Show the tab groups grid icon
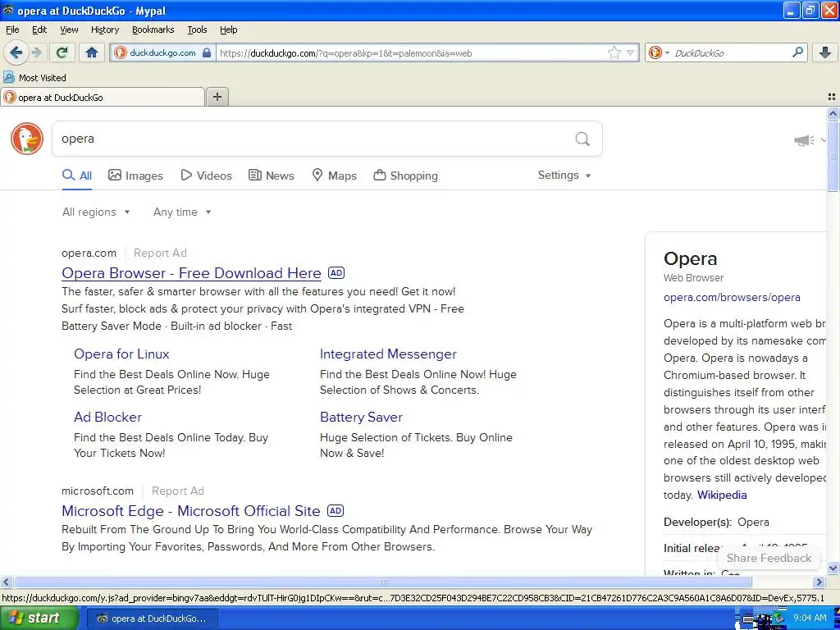This screenshot has height=630, width=840. click(x=832, y=97)
